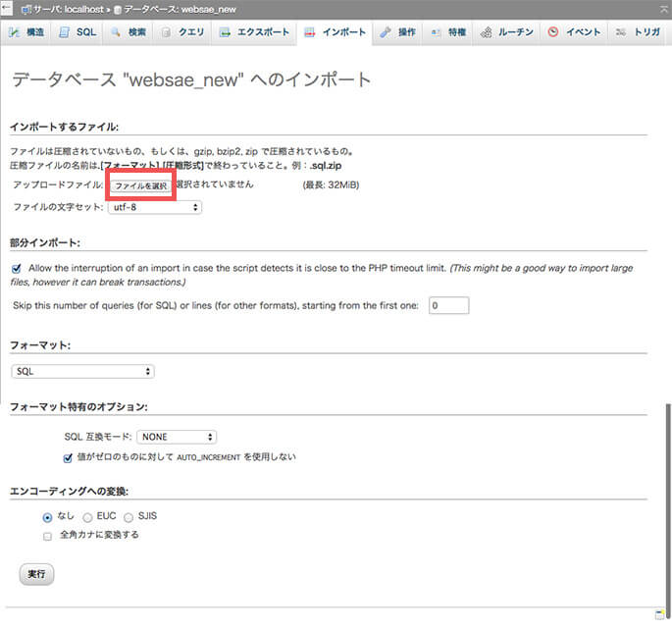Switch to the イベント tab
This screenshot has width=672, height=631.
[x=574, y=32]
